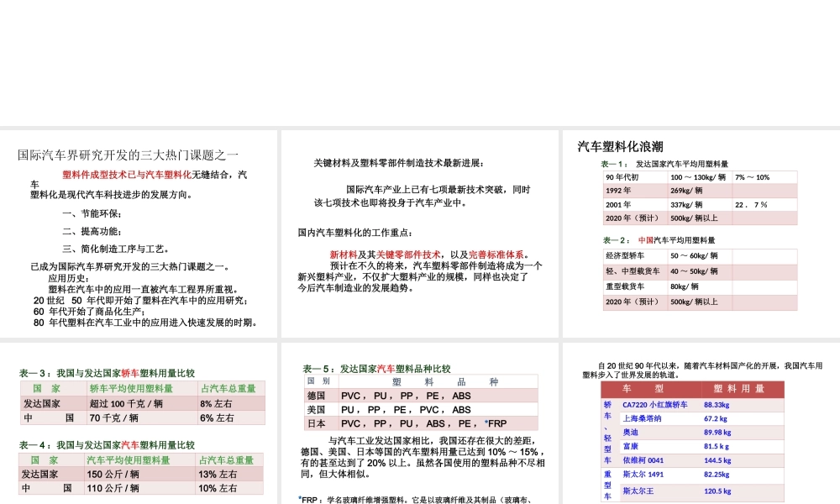Click red text 关键零部件技术

(x=408, y=255)
